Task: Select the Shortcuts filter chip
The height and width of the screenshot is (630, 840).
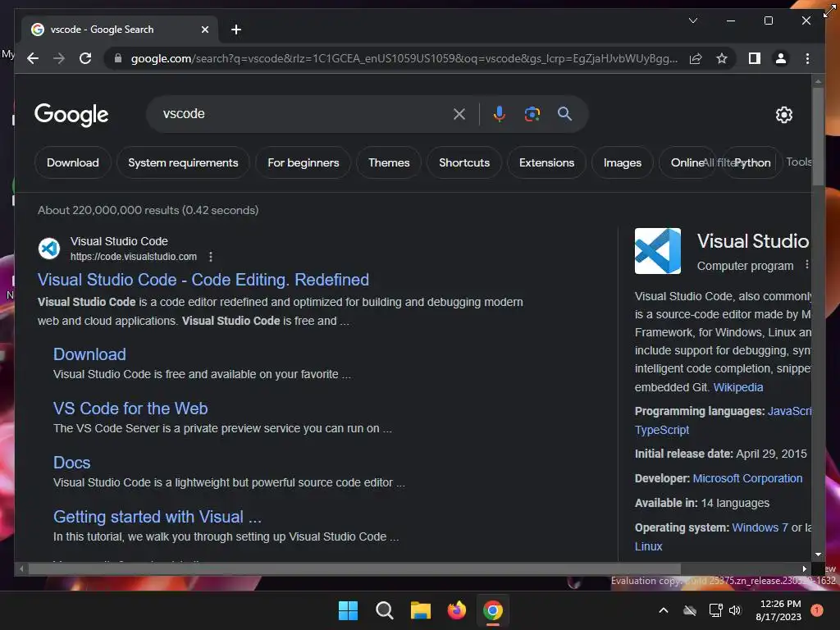Action: pyautogui.click(x=464, y=162)
